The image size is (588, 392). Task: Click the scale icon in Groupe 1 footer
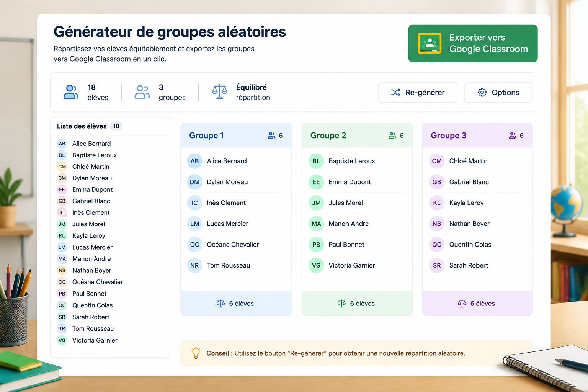(x=220, y=304)
